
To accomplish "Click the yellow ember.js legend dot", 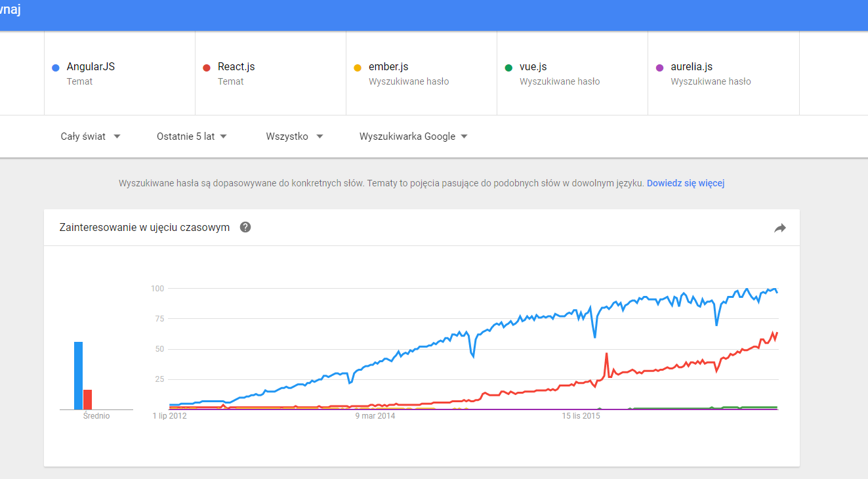I will 358,68.
